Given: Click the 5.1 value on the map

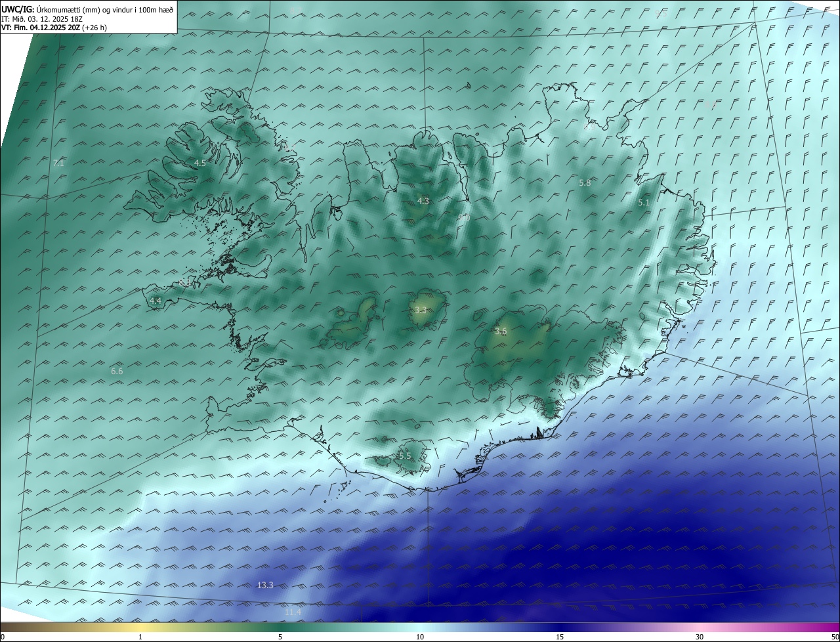Looking at the screenshot, I should coord(644,203).
